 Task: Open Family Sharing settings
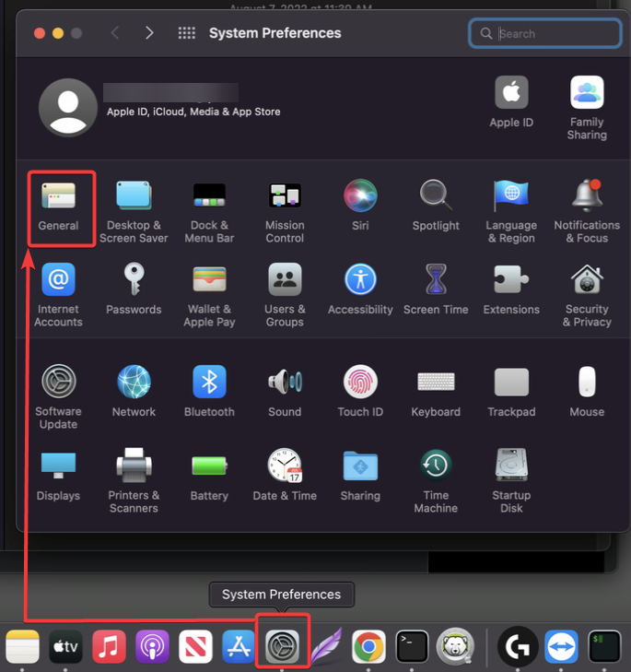click(x=587, y=108)
